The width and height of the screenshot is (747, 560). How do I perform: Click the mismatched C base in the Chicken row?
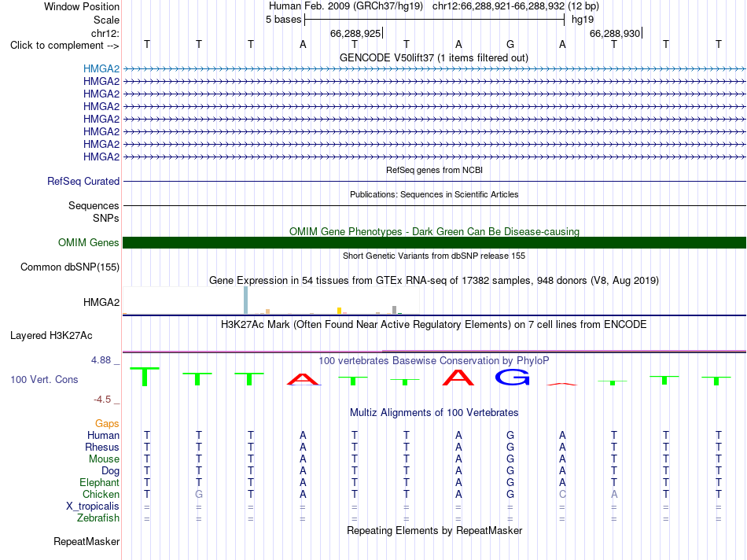pos(562,494)
